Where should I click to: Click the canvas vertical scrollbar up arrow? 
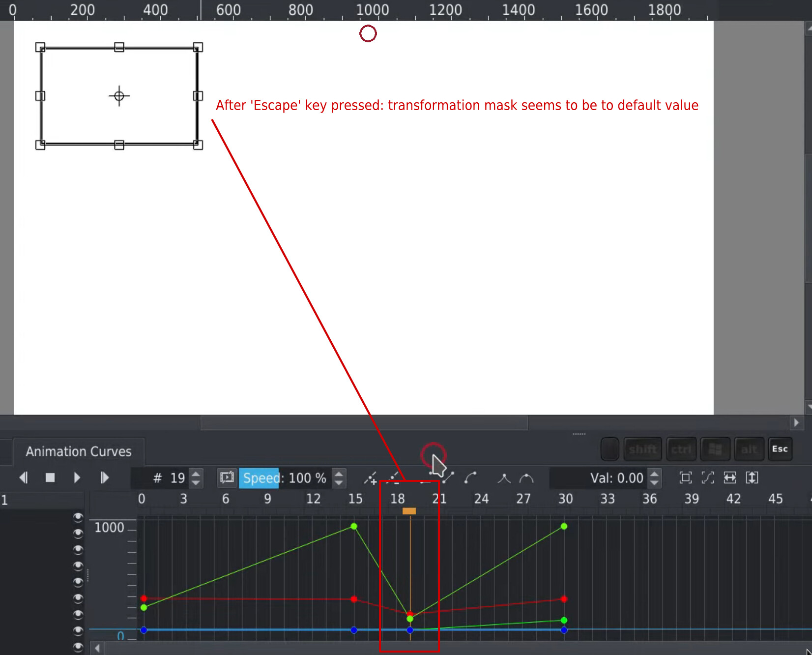click(x=809, y=28)
